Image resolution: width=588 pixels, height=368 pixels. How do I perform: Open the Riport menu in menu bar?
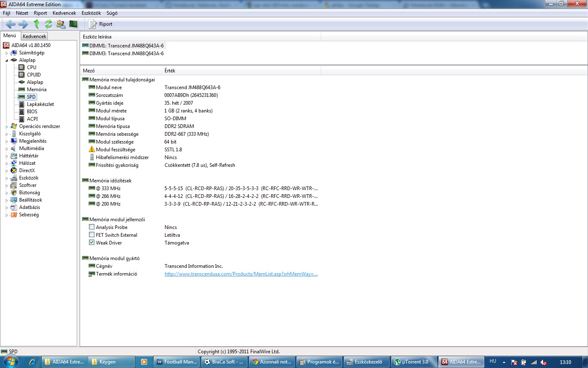point(40,13)
